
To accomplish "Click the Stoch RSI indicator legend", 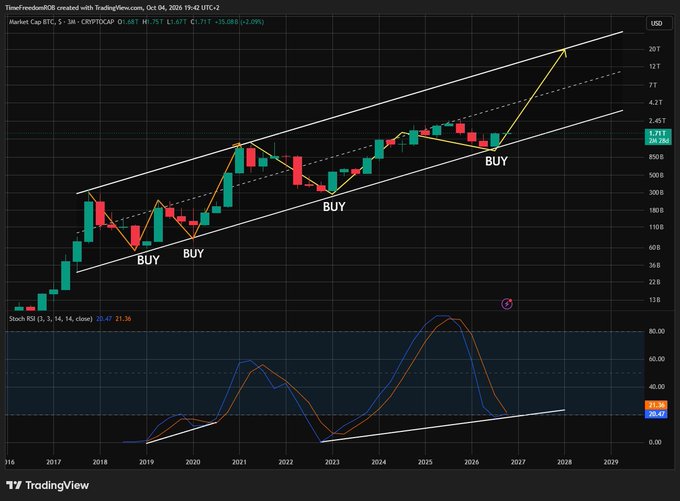I will point(51,319).
